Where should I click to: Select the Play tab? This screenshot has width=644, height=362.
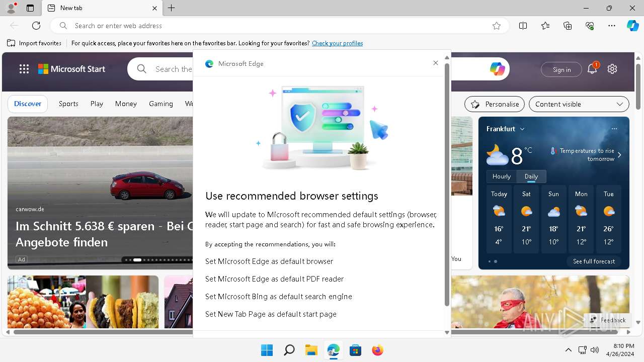point(97,104)
